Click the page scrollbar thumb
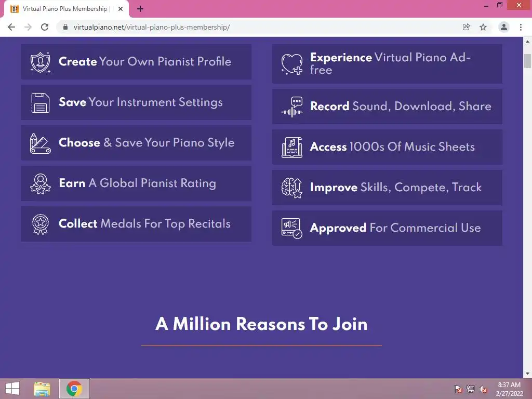Image resolution: width=532 pixels, height=399 pixels. pos(528,61)
